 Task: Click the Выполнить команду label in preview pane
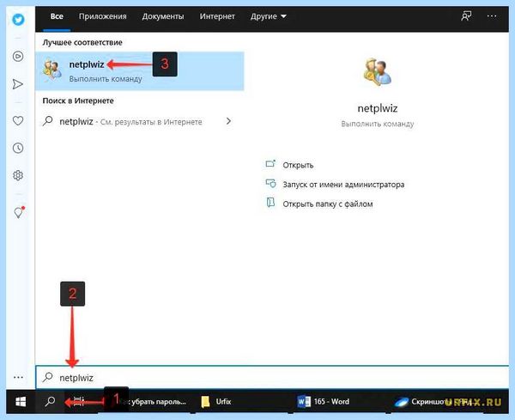click(x=378, y=124)
